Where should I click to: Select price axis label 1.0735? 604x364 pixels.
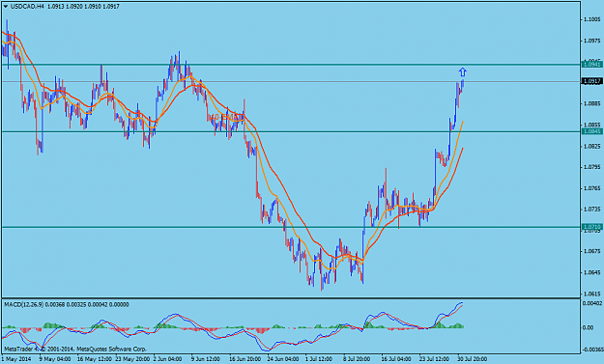click(x=592, y=210)
